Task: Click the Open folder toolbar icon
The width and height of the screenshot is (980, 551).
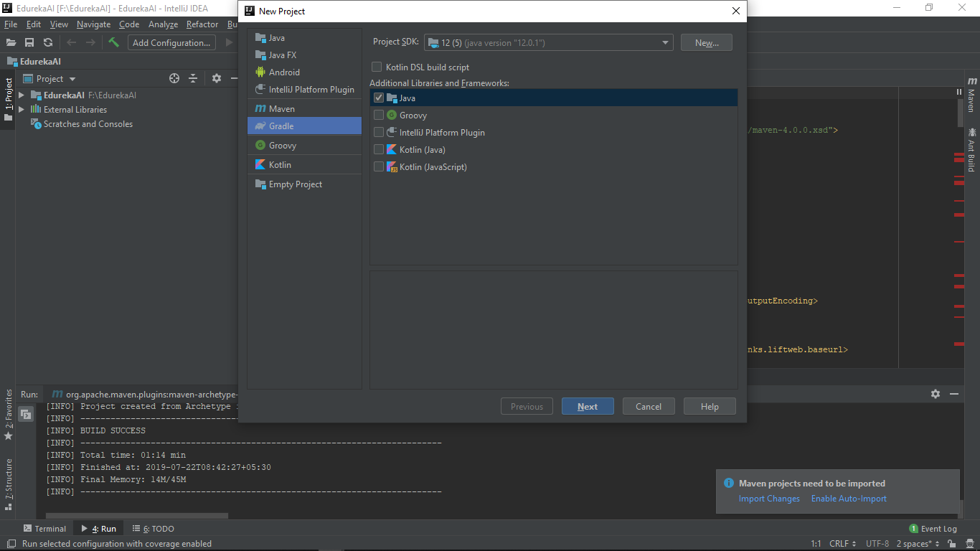Action: (x=11, y=42)
